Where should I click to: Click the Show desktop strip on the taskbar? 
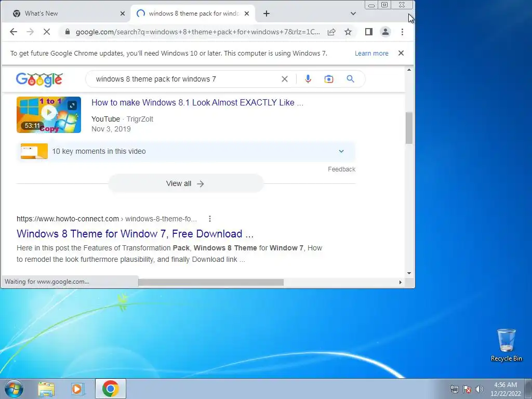point(528,389)
